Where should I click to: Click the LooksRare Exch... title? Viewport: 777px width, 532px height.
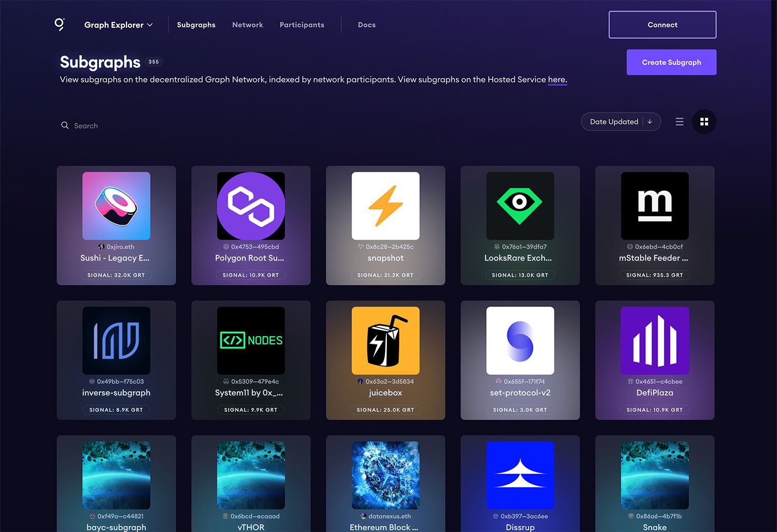click(x=518, y=258)
